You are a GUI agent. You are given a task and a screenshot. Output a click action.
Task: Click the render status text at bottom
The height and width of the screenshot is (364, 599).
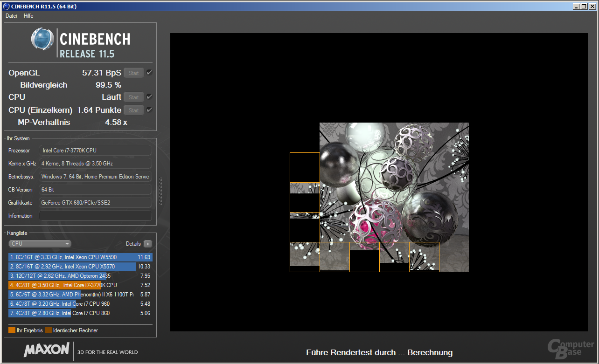(x=379, y=352)
